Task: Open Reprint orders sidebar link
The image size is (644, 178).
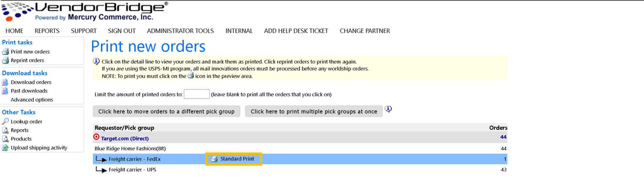Action: (27, 60)
